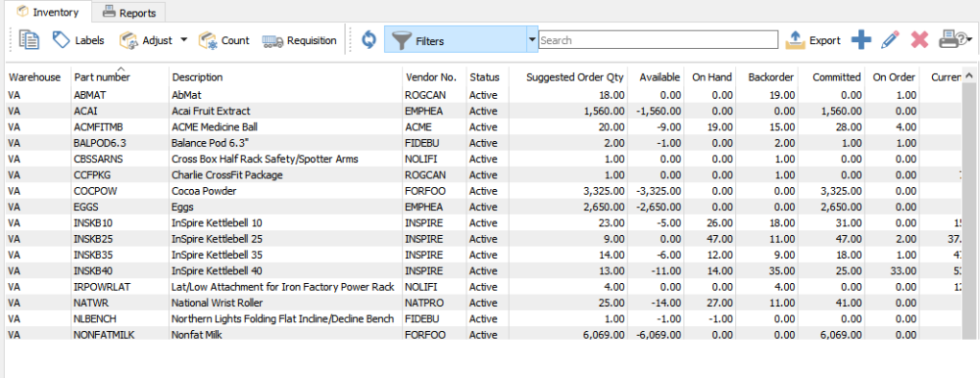Edit the selected item with pencil icon

point(890,40)
